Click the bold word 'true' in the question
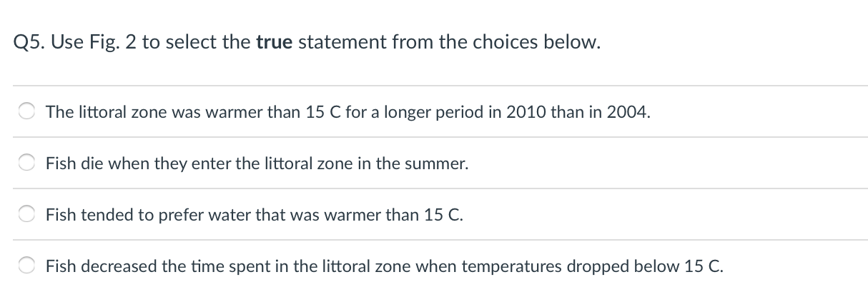Image resolution: width=868 pixels, height=307 pixels. pos(274,43)
